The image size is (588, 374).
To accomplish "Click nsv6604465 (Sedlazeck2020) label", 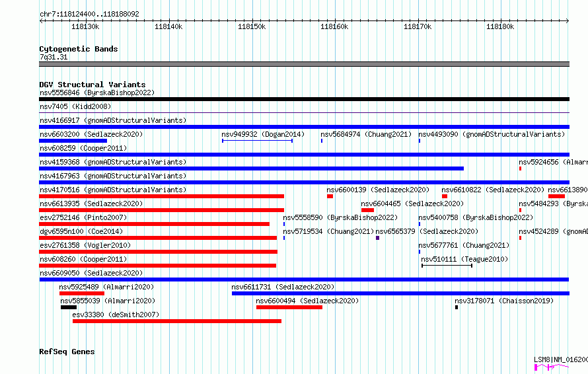I will coord(412,204).
